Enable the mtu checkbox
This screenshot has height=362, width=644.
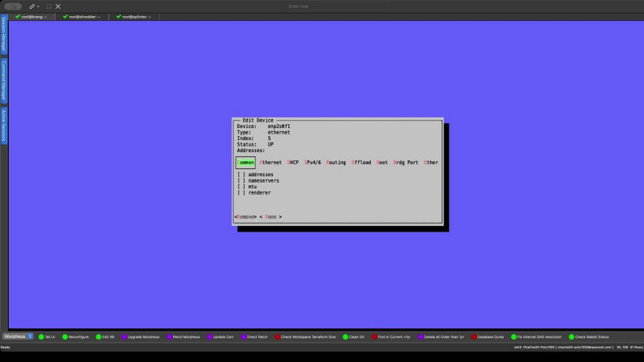coord(242,187)
